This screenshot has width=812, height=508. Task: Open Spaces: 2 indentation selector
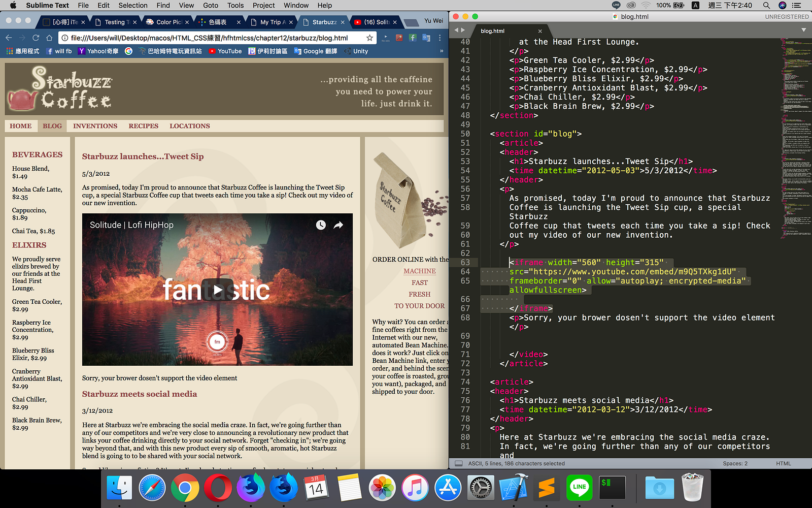coord(735,463)
